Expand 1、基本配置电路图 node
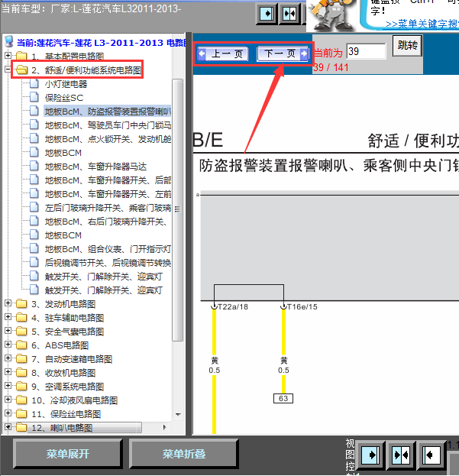 coord(8,56)
